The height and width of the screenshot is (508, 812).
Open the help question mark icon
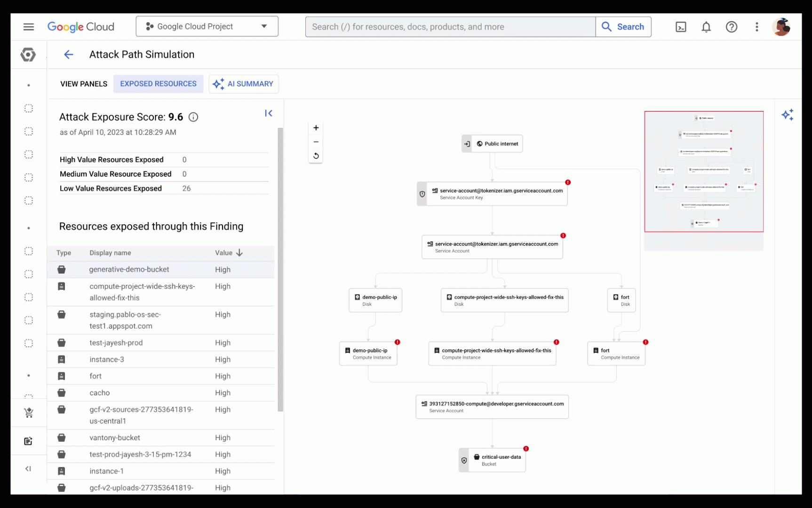click(731, 27)
